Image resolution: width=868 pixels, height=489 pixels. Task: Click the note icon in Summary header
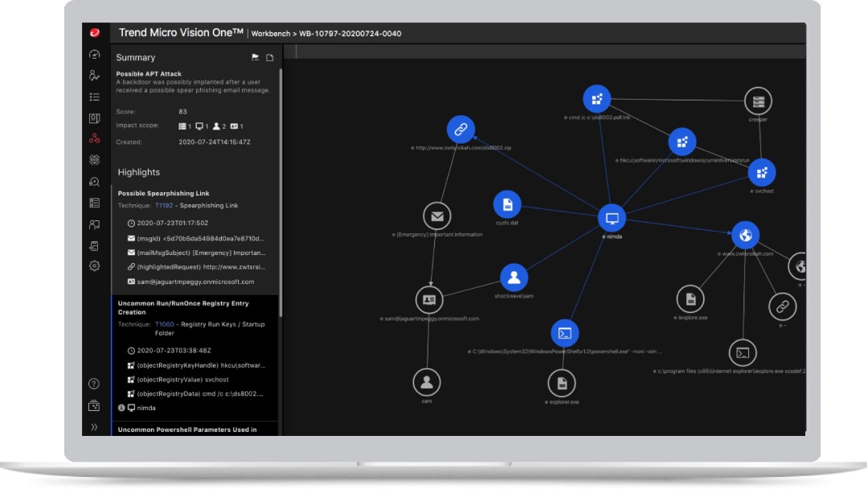click(269, 58)
